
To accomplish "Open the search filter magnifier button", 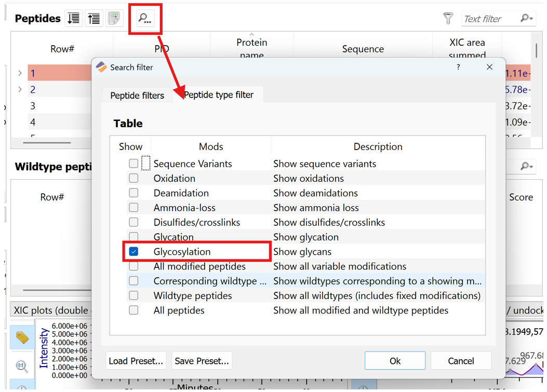I will pyautogui.click(x=145, y=19).
